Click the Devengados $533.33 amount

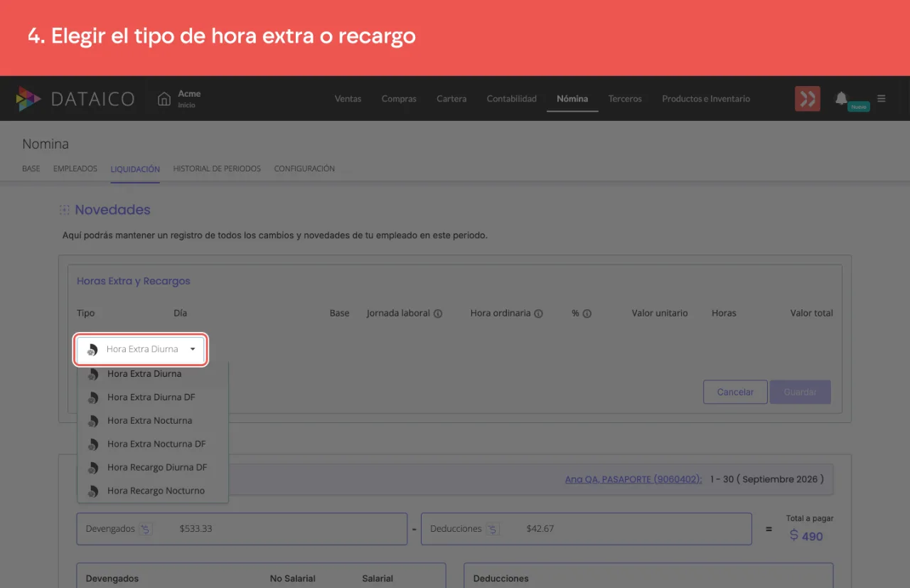click(x=196, y=529)
